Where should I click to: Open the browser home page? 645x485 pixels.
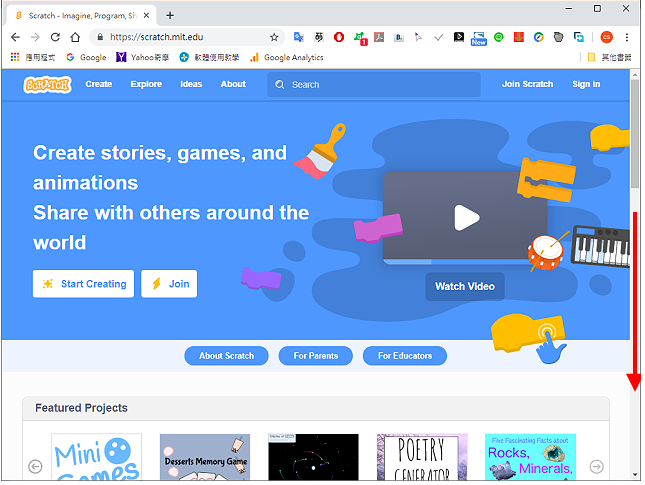coord(75,37)
